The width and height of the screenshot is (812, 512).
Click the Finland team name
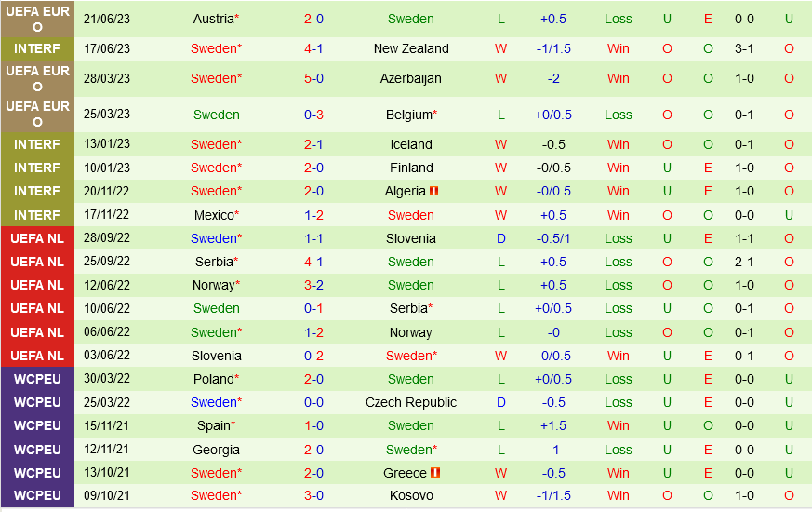pos(411,168)
